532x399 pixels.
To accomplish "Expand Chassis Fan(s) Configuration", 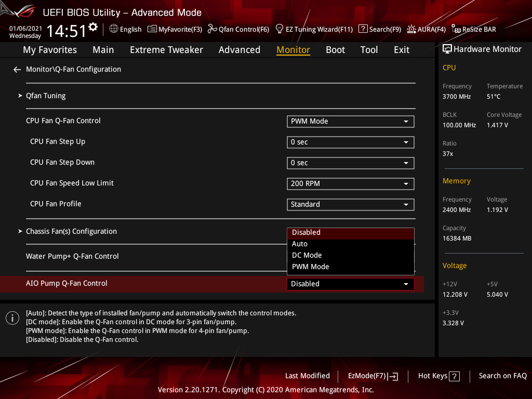I will click(71, 231).
